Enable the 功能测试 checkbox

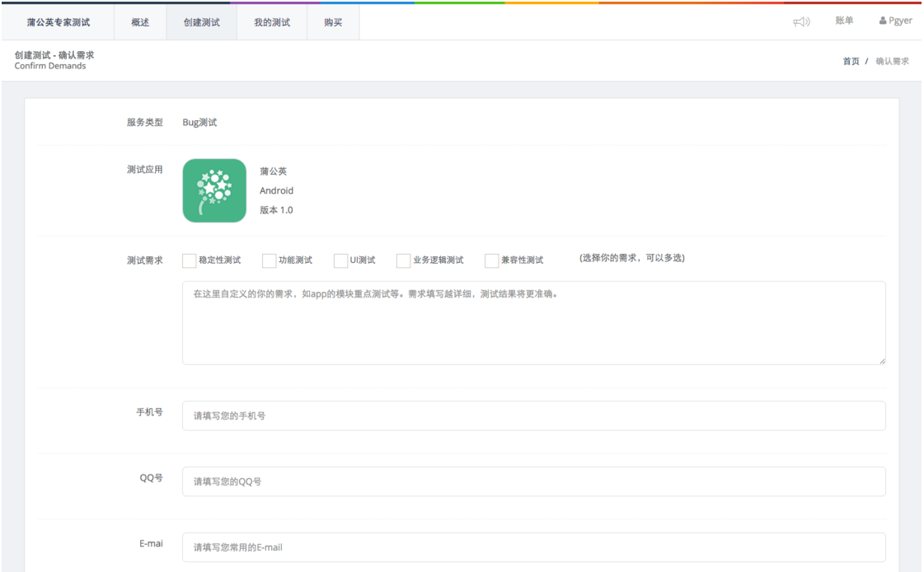(x=270, y=260)
